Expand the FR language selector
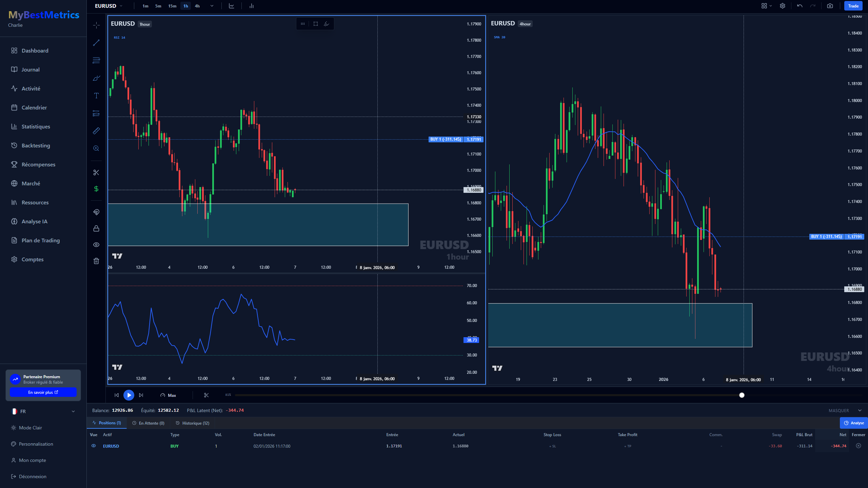This screenshot has height=488, width=868. click(x=43, y=411)
